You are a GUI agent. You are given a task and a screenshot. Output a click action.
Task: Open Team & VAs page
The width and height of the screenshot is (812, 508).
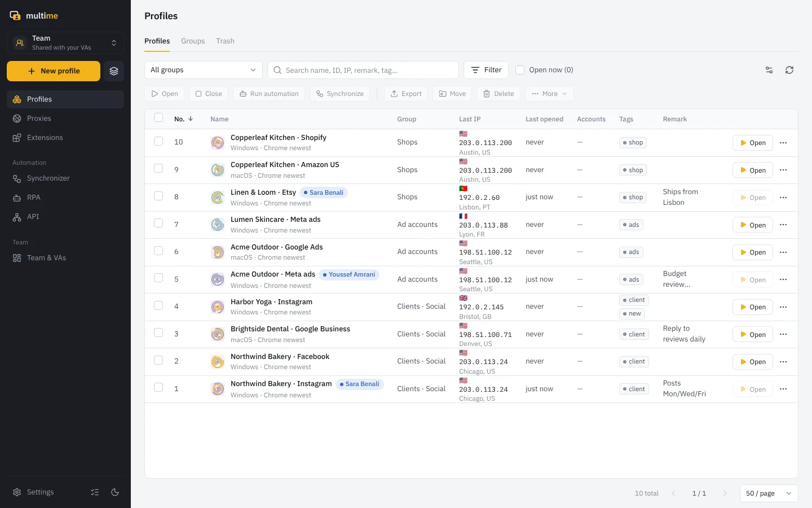(x=65, y=258)
